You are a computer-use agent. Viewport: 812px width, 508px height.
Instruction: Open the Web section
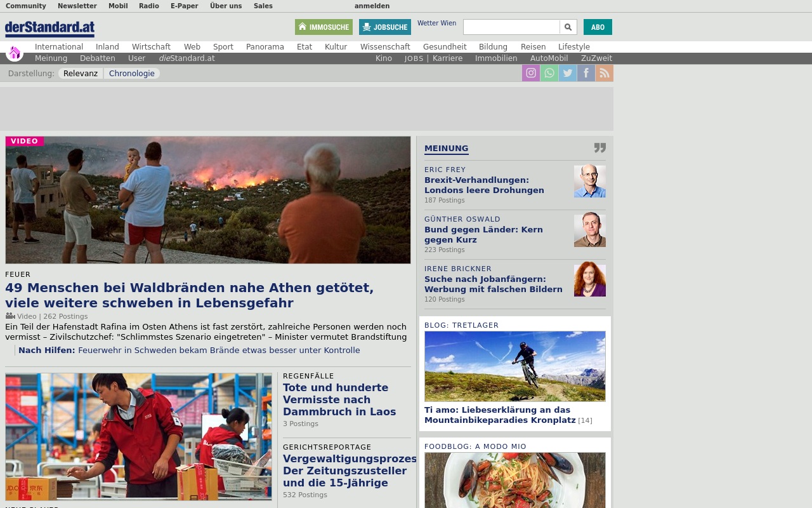[x=192, y=47]
